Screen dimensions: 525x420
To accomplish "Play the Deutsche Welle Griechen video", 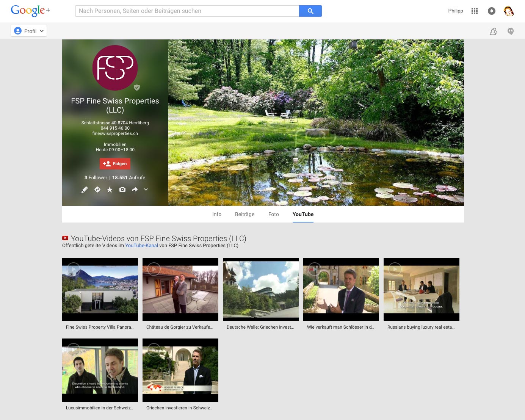I will pos(261,289).
